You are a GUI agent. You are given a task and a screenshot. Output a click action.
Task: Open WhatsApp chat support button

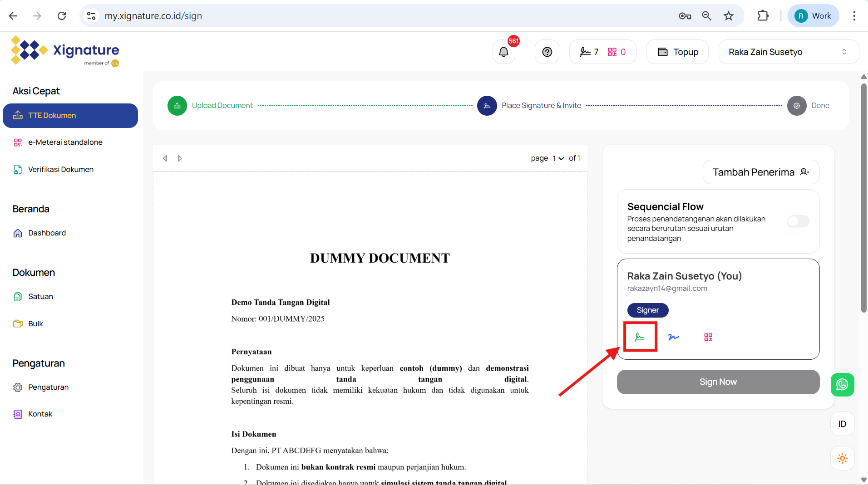(842, 385)
